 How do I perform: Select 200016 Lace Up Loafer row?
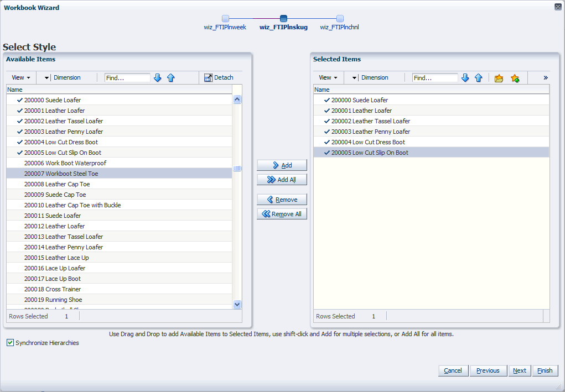point(120,268)
